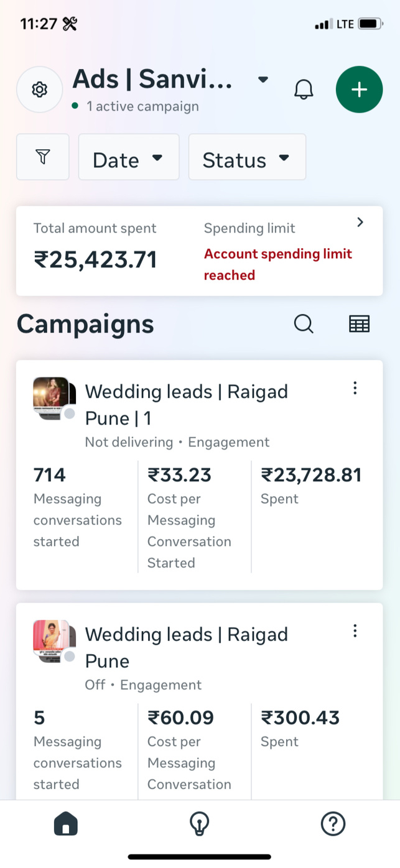View ₹23,728.81 Spent metric

(310, 485)
